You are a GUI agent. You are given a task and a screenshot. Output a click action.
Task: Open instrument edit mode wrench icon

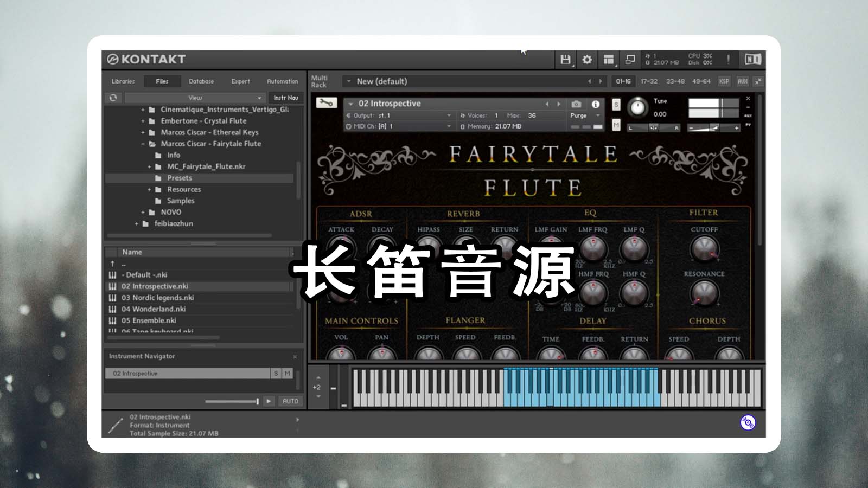[325, 102]
